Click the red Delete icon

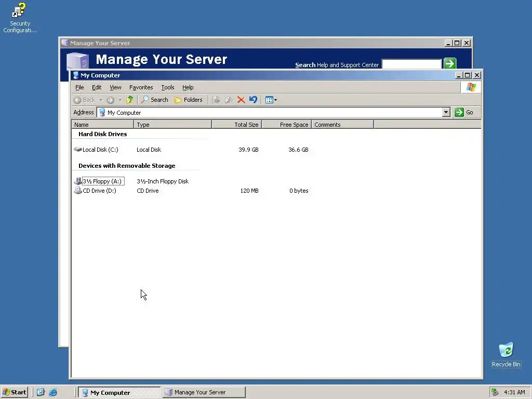point(241,100)
